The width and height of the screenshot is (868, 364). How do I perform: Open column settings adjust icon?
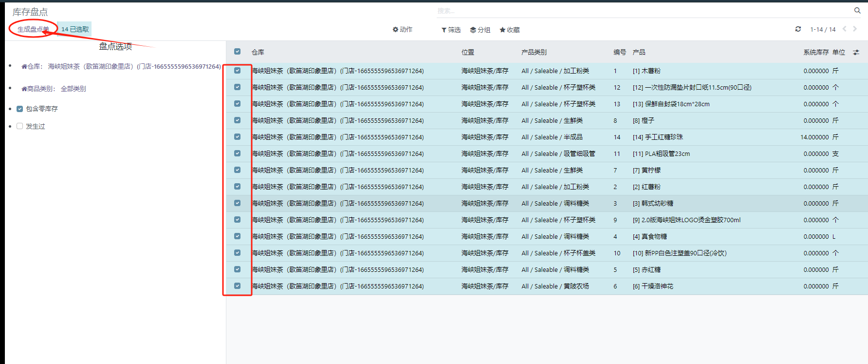(x=856, y=52)
